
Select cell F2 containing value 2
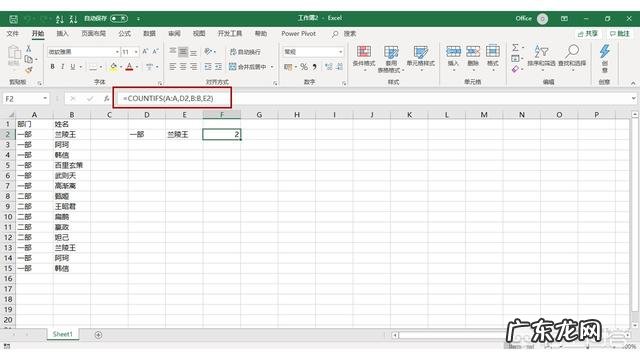(x=222, y=134)
